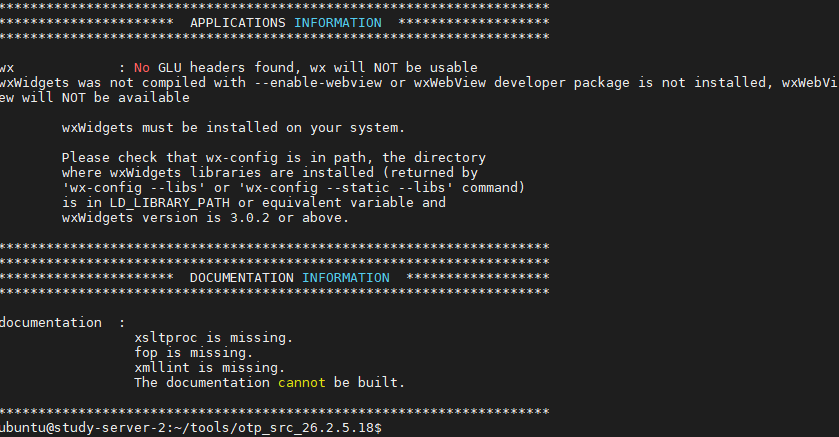Click the 'is in LD_LIBRARY_PATH or equivalent' line

[254, 203]
